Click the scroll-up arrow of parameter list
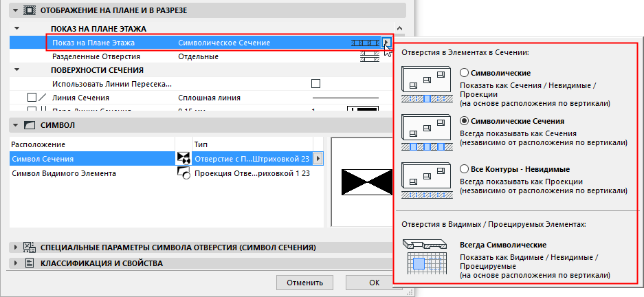This screenshot has width=644, height=297. (400, 29)
